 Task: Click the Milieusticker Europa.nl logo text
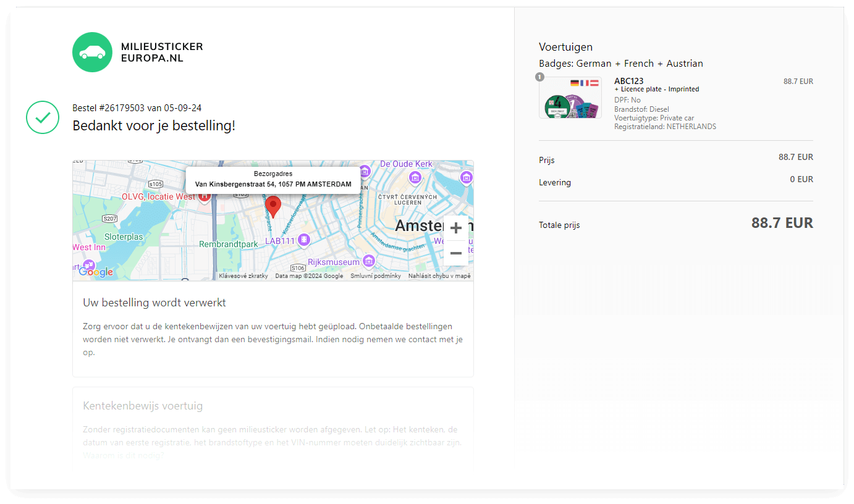(162, 52)
